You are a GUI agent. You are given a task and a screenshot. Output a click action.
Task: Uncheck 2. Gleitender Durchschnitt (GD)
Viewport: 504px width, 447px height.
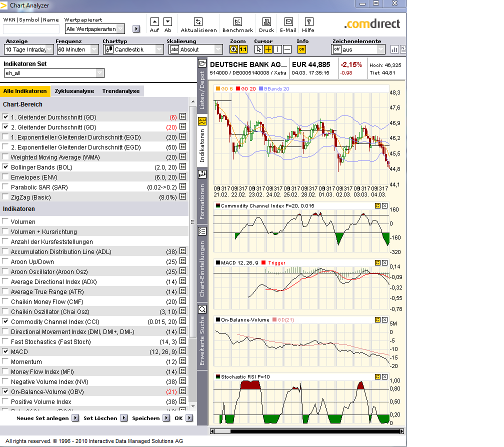[x=5, y=127]
